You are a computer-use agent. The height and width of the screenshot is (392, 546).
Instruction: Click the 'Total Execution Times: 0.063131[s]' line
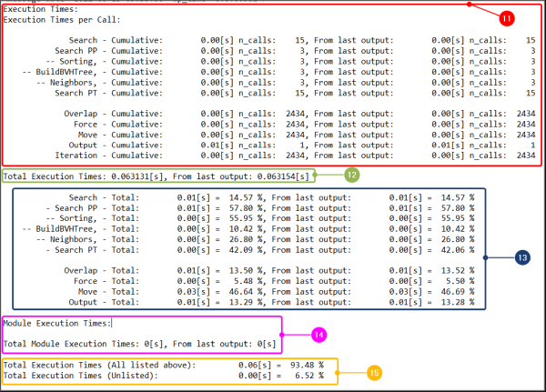pyautogui.click(x=158, y=176)
